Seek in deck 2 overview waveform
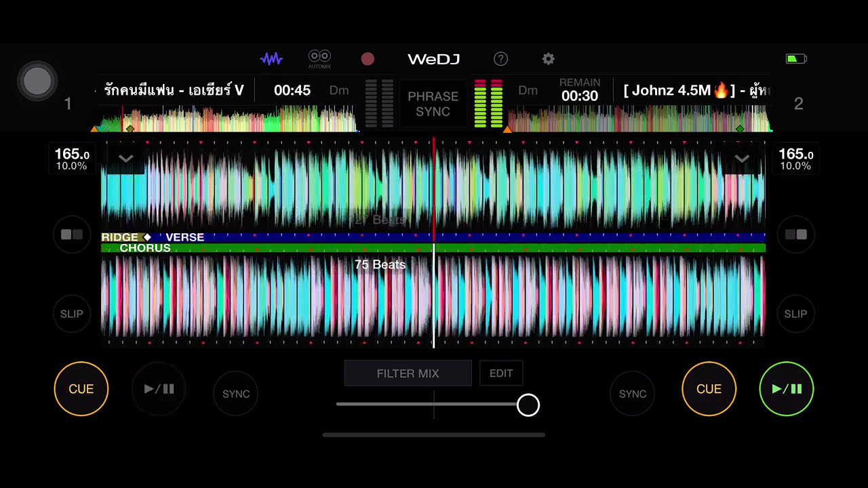Viewport: 868px width, 488px height. [x=639, y=119]
